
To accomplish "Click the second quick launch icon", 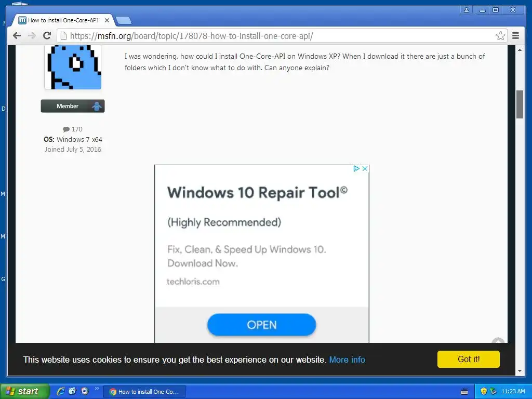I will (72, 391).
